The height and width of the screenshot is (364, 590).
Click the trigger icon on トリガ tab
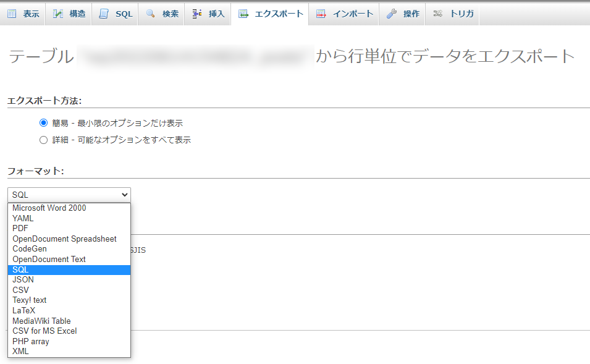pyautogui.click(x=438, y=14)
